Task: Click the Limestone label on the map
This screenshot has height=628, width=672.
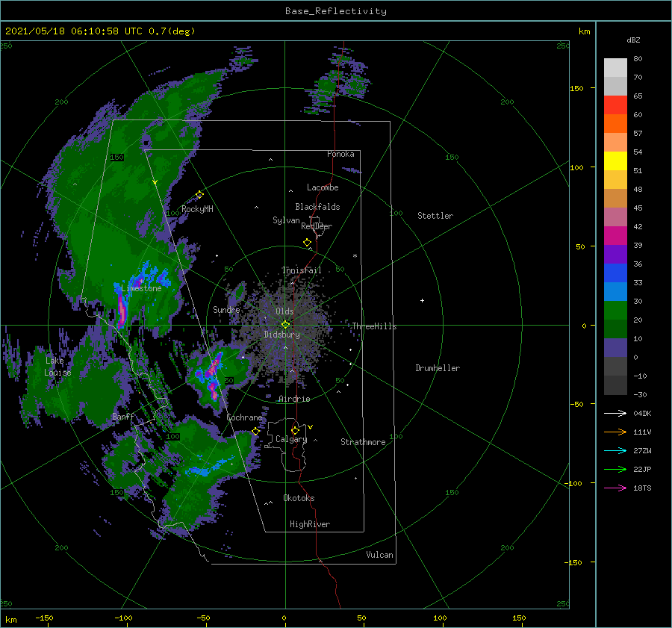Action: tap(141, 288)
